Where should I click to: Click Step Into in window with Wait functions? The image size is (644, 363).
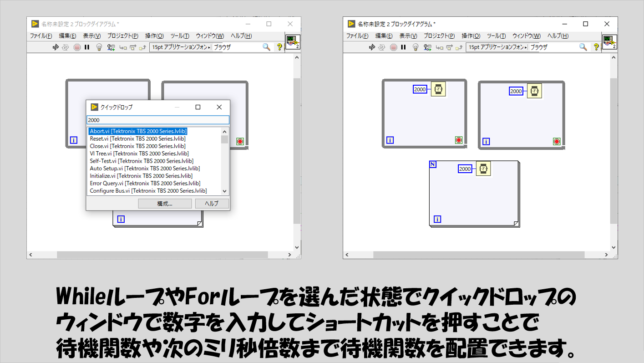[440, 47]
